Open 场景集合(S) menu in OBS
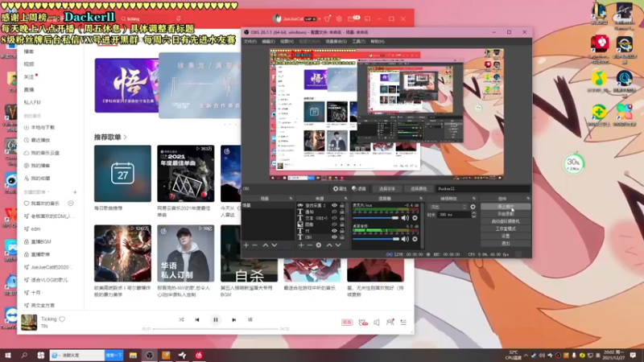Screen dimensions: 644x362 (336, 42)
